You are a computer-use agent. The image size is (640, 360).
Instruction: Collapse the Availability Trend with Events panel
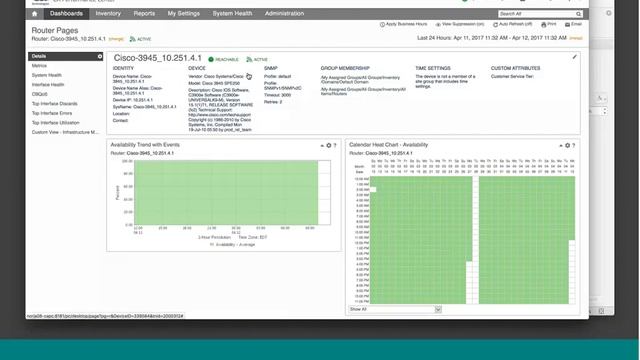pos(322,145)
